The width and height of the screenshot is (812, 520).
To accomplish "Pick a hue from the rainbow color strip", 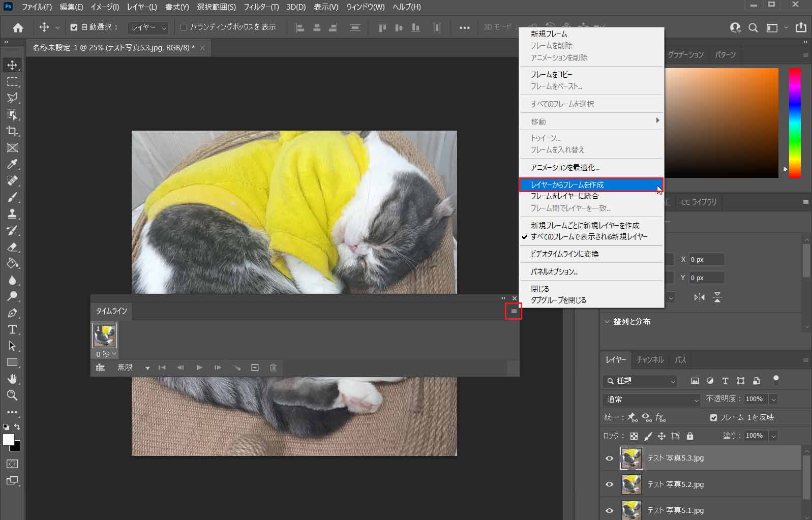I will tap(795, 122).
